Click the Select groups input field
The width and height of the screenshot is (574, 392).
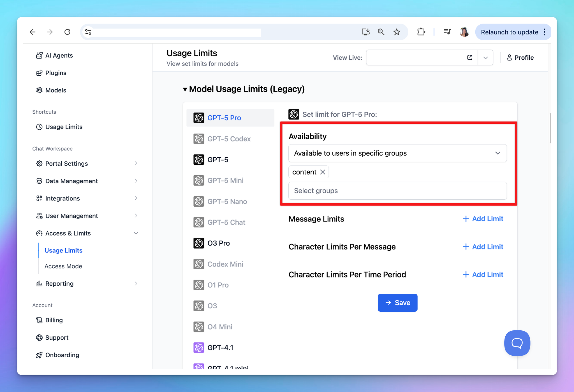pyautogui.click(x=397, y=191)
